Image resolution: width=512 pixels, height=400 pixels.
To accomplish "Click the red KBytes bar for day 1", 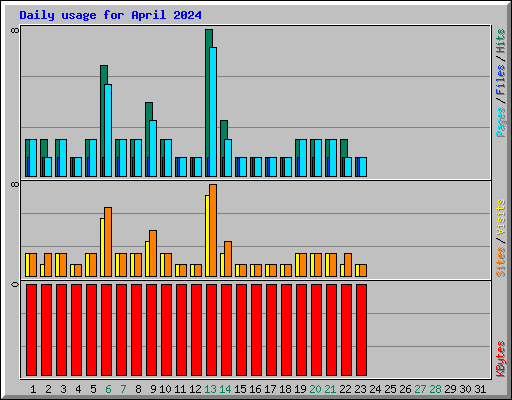I will pos(31,330).
